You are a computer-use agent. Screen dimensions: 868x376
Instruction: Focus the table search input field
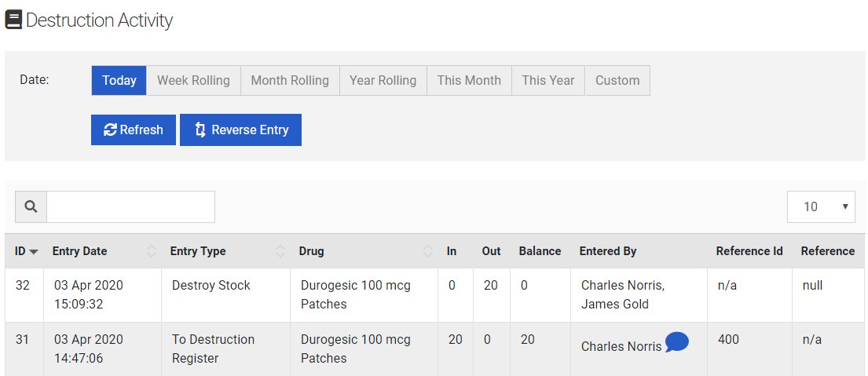pyautogui.click(x=130, y=206)
